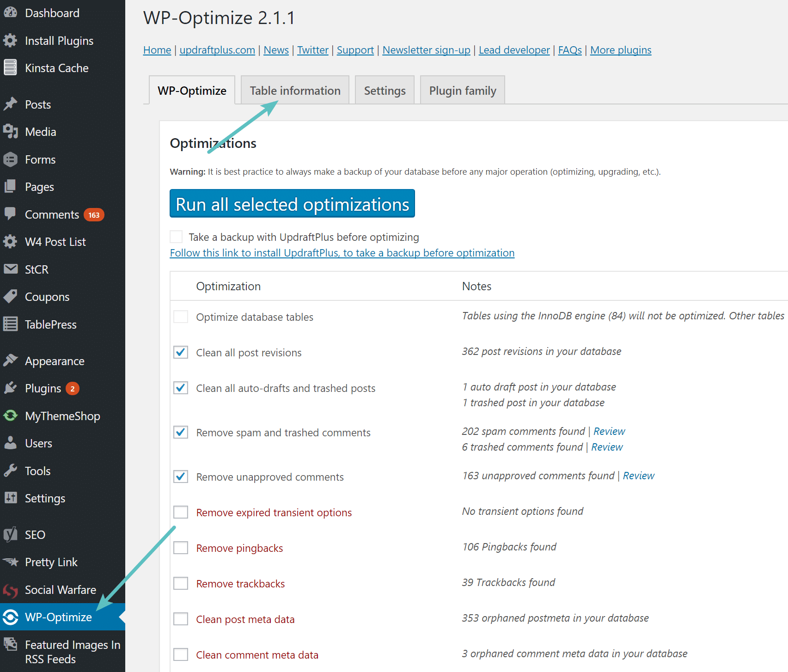Follow the link to install UpdraftPlus
Image resolution: width=788 pixels, height=672 pixels.
click(x=342, y=253)
